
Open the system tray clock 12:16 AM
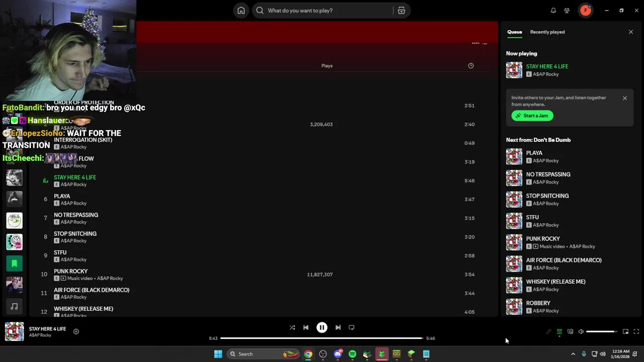point(620,354)
